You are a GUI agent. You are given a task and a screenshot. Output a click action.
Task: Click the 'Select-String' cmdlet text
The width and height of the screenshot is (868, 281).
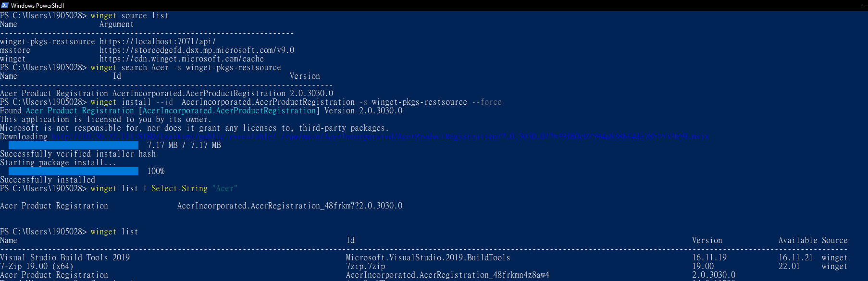pyautogui.click(x=179, y=189)
